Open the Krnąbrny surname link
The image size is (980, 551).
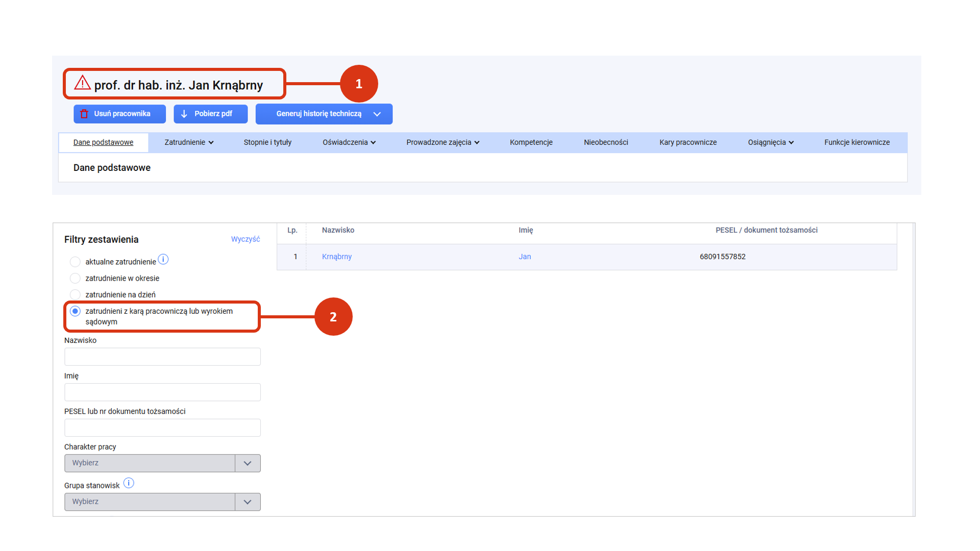click(336, 257)
